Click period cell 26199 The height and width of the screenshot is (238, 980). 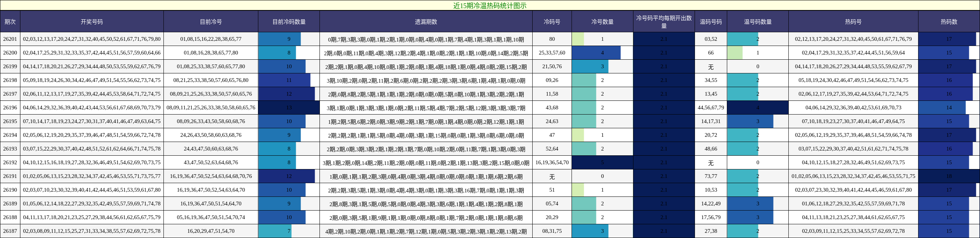(x=10, y=66)
